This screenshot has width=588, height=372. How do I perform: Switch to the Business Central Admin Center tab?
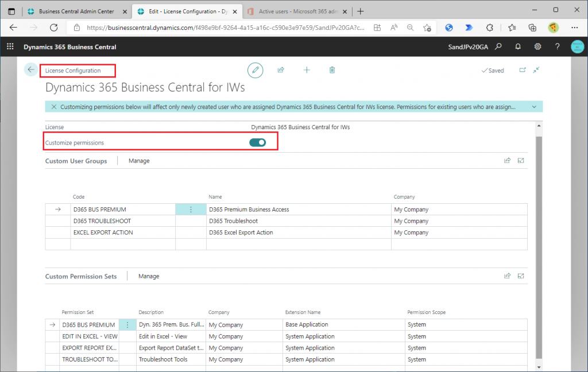click(76, 11)
